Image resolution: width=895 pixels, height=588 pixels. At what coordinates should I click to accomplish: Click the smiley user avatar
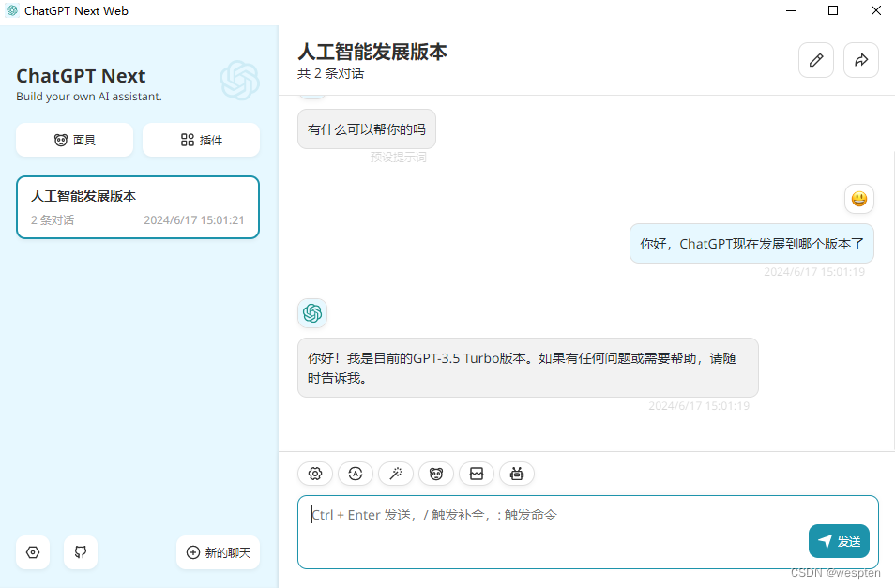pos(859,199)
